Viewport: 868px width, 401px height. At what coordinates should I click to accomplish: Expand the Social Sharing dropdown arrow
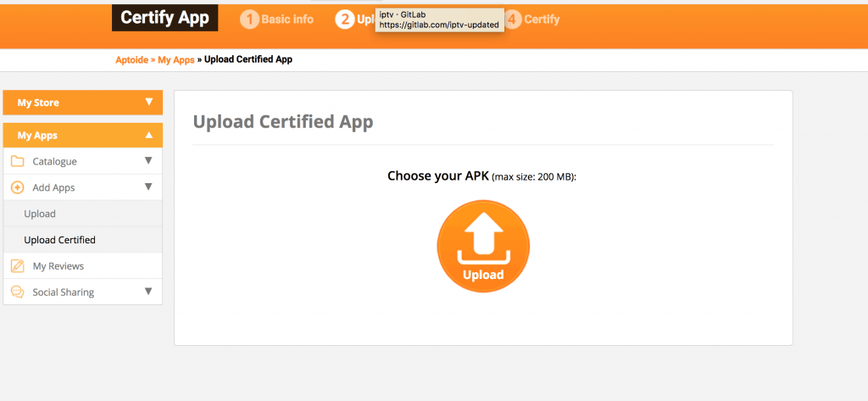click(147, 291)
